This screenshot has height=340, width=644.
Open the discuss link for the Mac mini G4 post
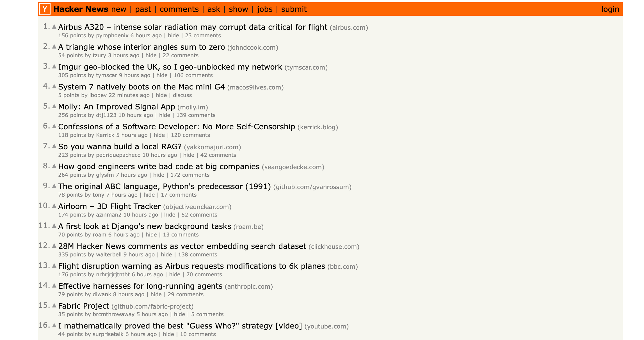182,95
